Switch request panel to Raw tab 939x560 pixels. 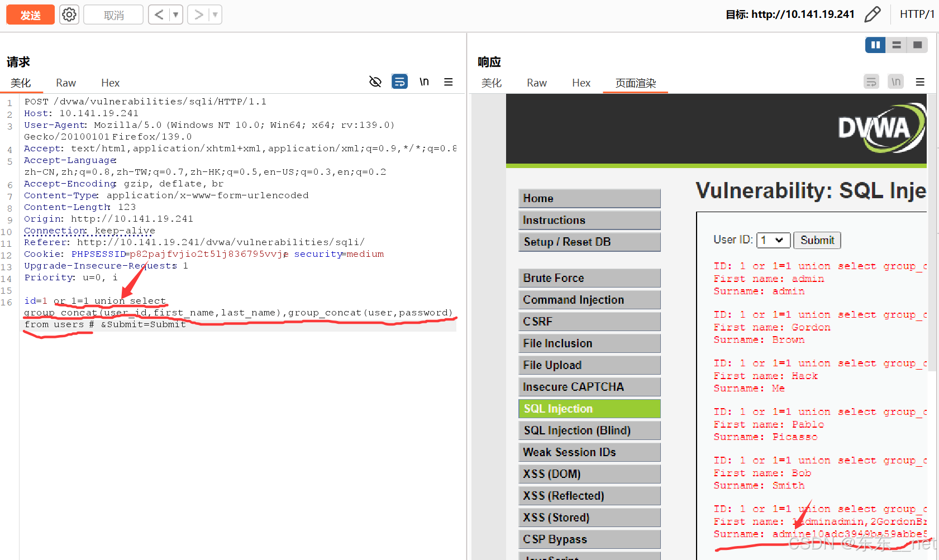click(66, 83)
